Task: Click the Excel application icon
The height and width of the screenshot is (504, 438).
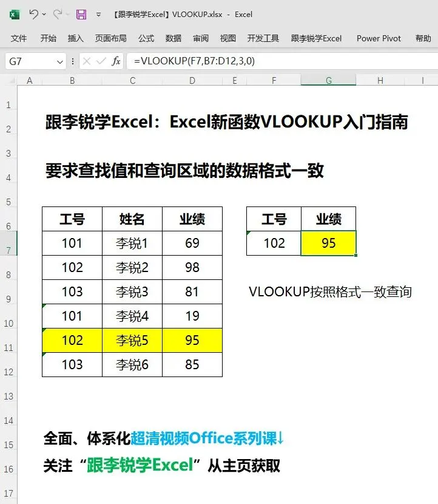Action: pos(15,15)
